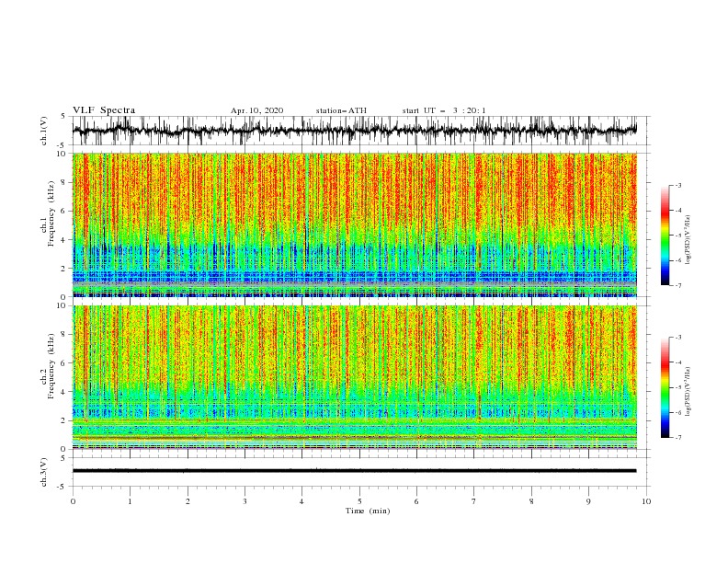Click the "1" minute tick on time axis
Image resolution: width=728 pixels, height=563 pixels.
pyautogui.click(x=131, y=501)
